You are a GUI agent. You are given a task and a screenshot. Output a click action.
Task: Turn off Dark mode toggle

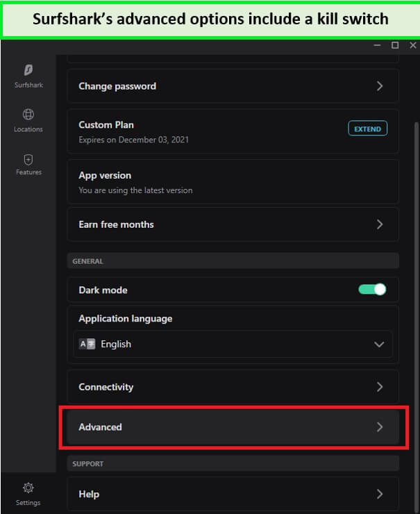pos(372,290)
